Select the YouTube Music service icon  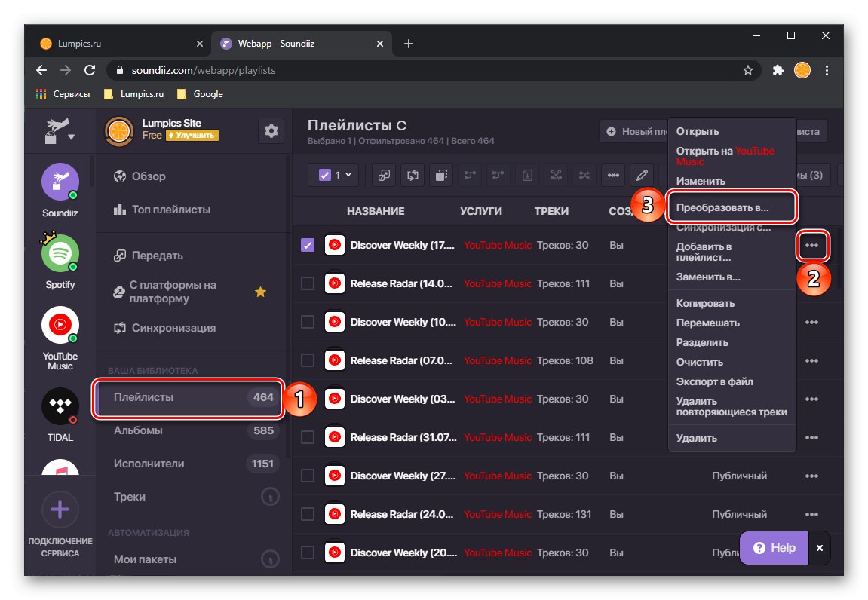click(x=60, y=325)
